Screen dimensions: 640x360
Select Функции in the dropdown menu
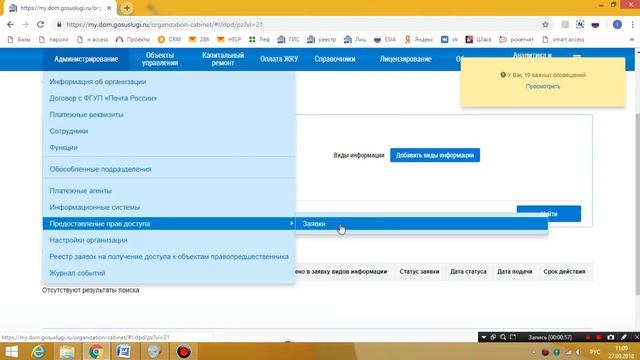pyautogui.click(x=169, y=147)
